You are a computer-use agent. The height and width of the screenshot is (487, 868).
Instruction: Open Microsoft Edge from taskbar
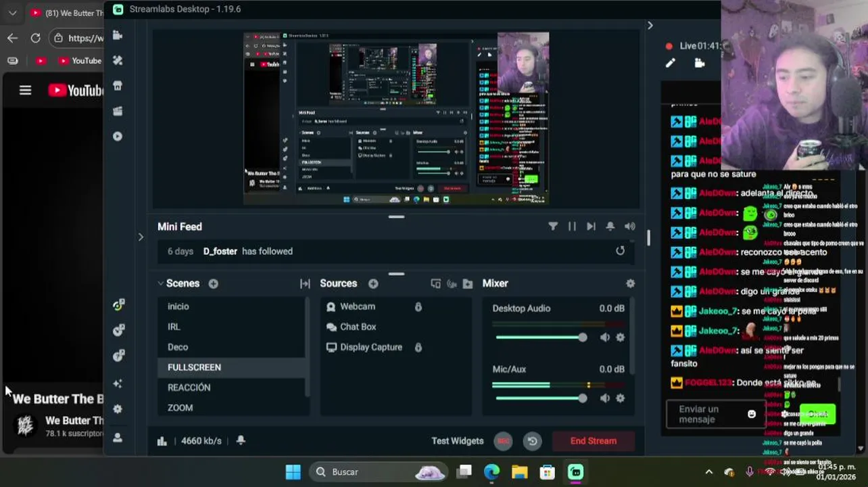click(491, 472)
